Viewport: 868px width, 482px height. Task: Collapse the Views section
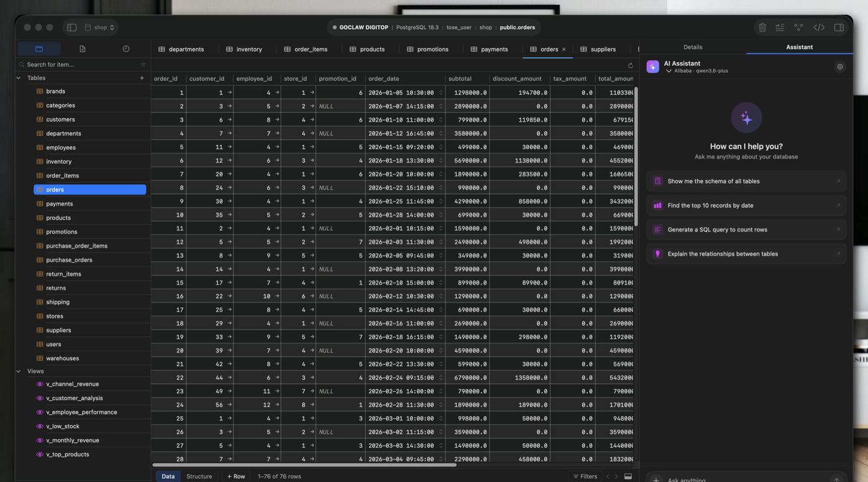(x=19, y=371)
